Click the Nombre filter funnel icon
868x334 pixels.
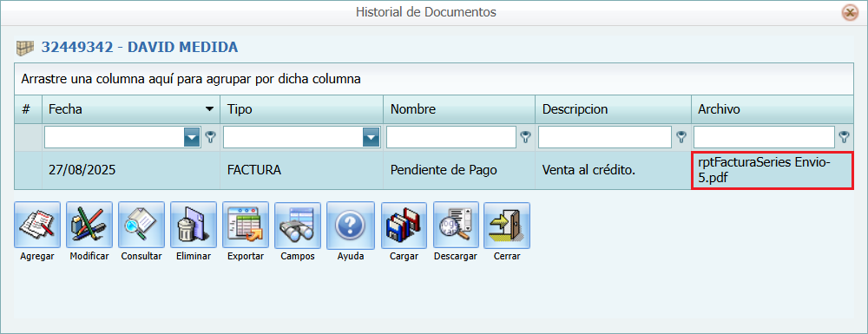525,137
